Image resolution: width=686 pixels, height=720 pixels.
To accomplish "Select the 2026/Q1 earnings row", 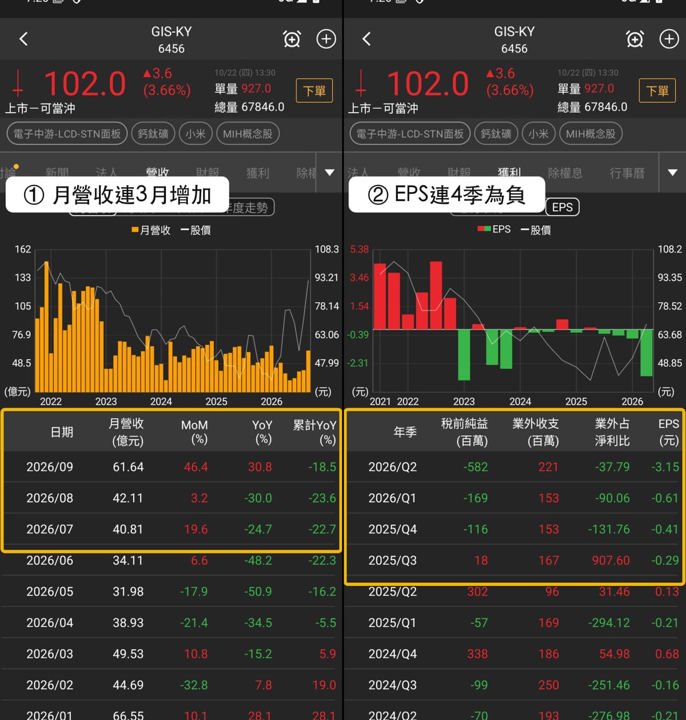I will point(514,498).
